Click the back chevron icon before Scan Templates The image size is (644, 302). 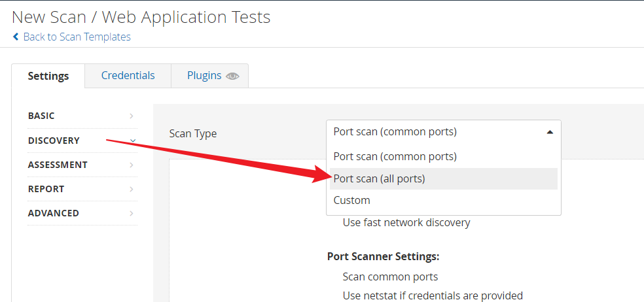[x=16, y=37]
